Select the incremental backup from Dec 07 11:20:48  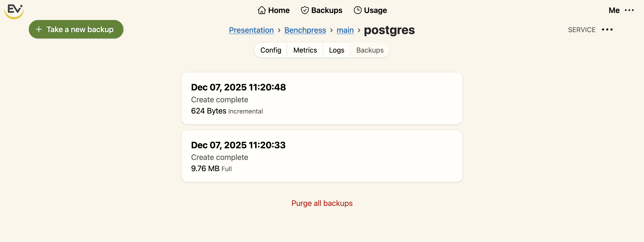(x=322, y=98)
